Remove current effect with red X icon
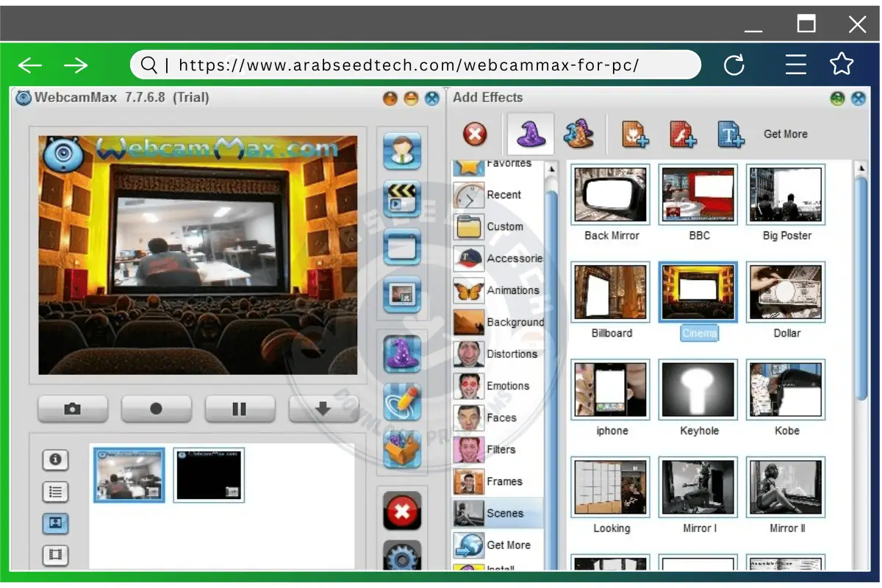Screen dimensions: 882x588 (x=474, y=135)
